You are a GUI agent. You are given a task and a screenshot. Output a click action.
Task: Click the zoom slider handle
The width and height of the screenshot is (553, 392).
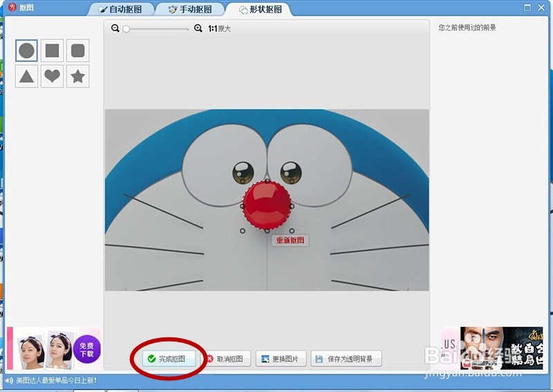pyautogui.click(x=126, y=29)
